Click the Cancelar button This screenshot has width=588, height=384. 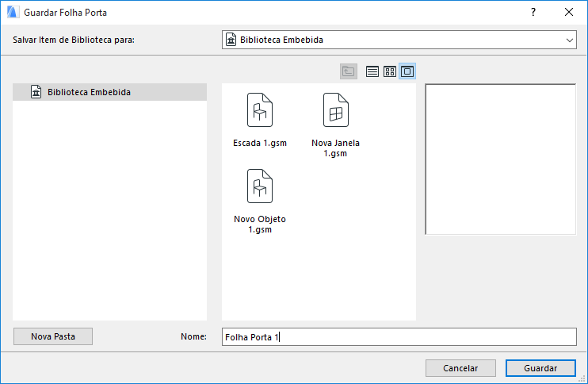point(460,368)
